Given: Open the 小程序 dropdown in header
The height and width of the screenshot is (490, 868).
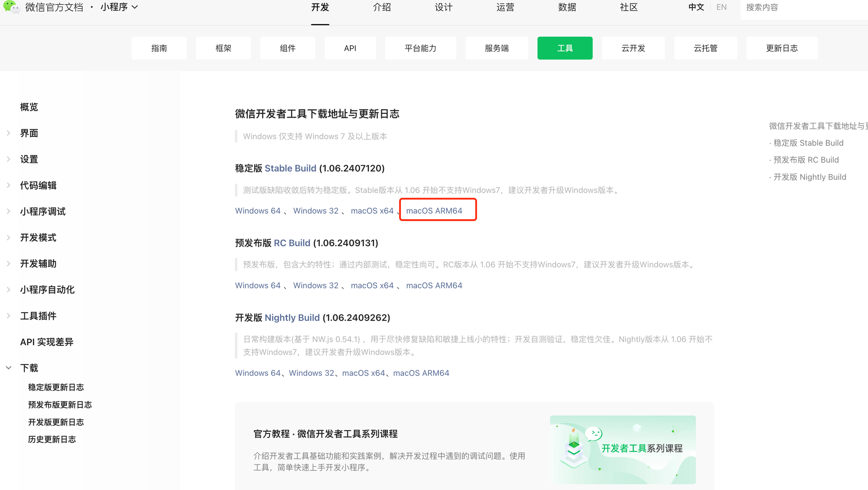Looking at the screenshot, I should (x=119, y=7).
